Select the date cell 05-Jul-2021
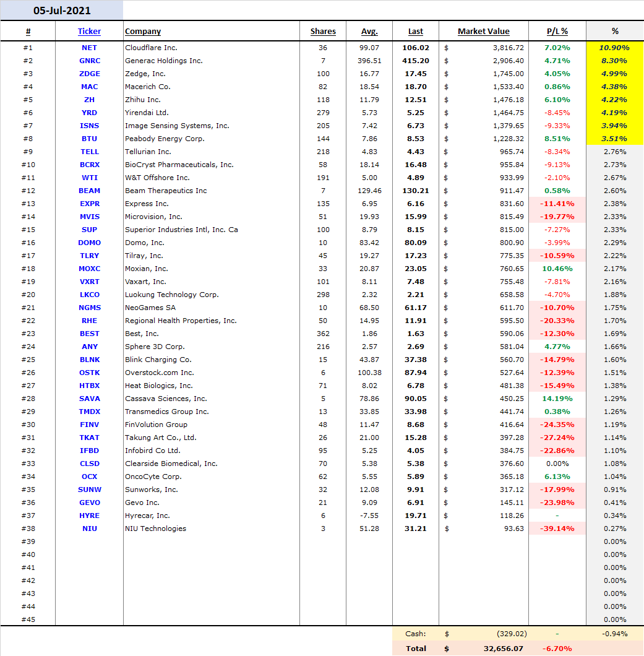 pyautogui.click(x=62, y=11)
